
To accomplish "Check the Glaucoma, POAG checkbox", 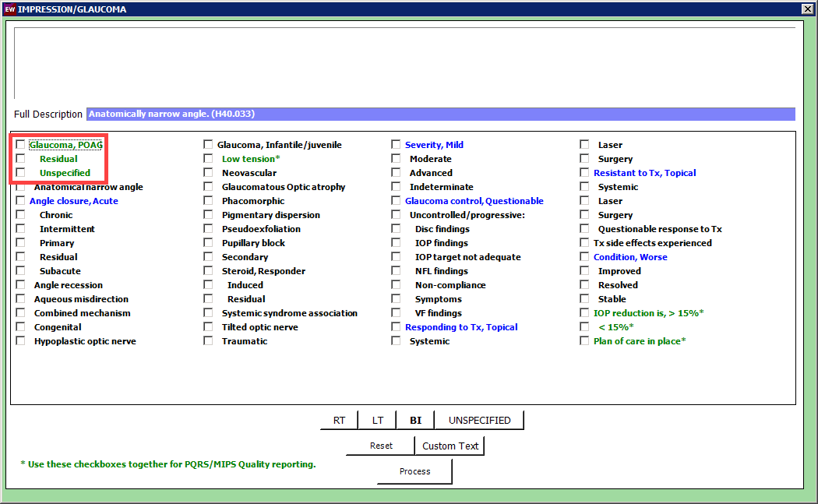I will point(20,145).
